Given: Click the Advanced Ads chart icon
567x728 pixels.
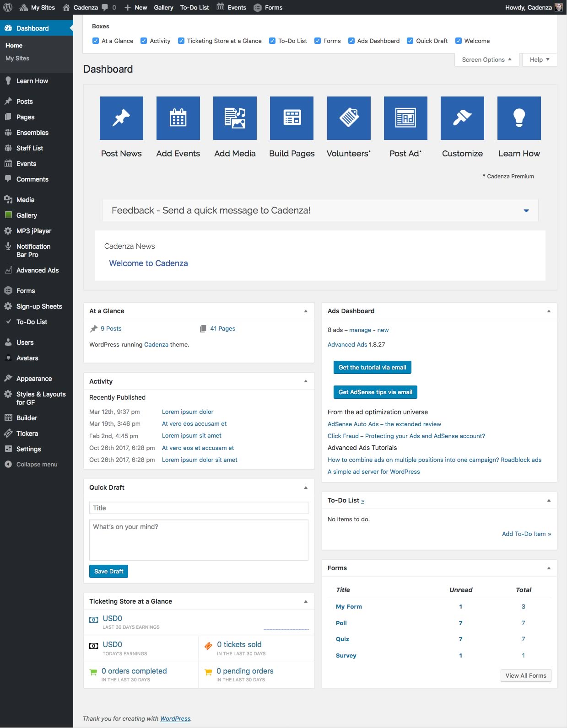Looking at the screenshot, I should click(x=8, y=270).
